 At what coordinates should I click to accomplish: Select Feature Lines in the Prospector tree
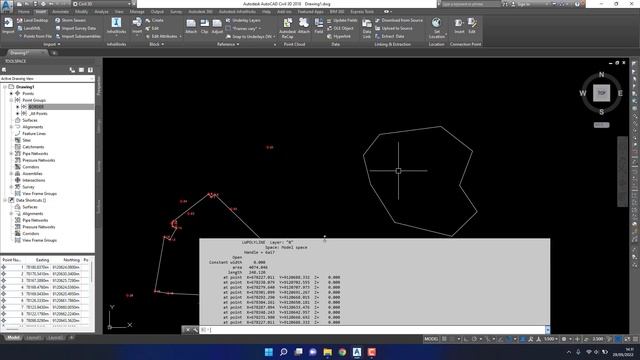34,133
